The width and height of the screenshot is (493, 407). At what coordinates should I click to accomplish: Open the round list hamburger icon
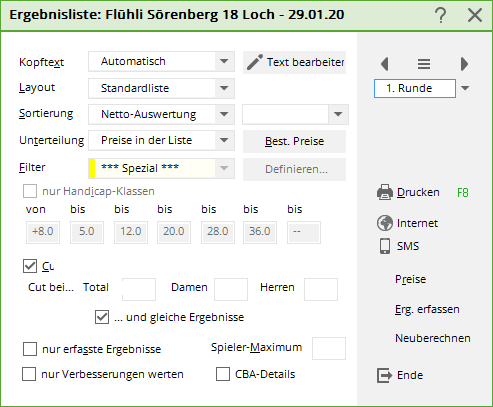[424, 64]
